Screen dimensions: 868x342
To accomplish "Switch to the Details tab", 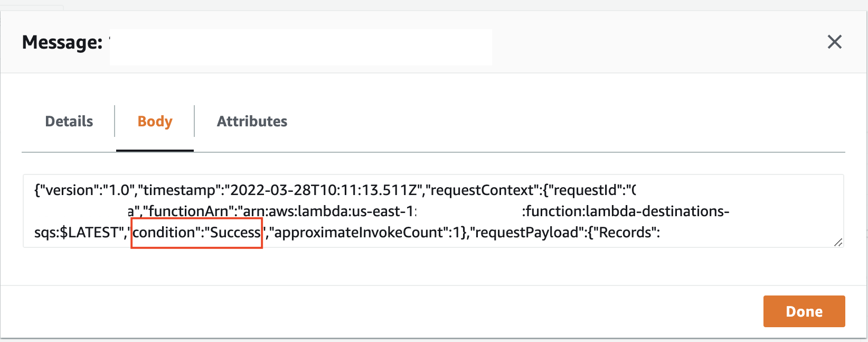I will [68, 121].
